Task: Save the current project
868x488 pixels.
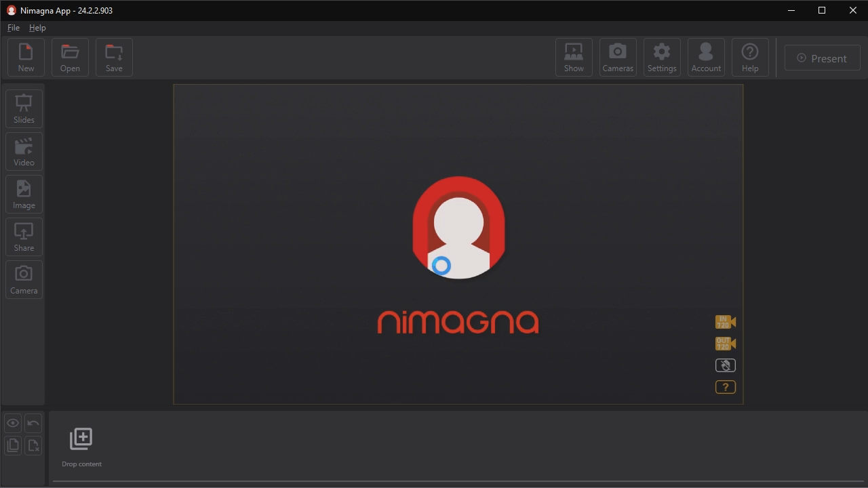Action: pos(114,58)
